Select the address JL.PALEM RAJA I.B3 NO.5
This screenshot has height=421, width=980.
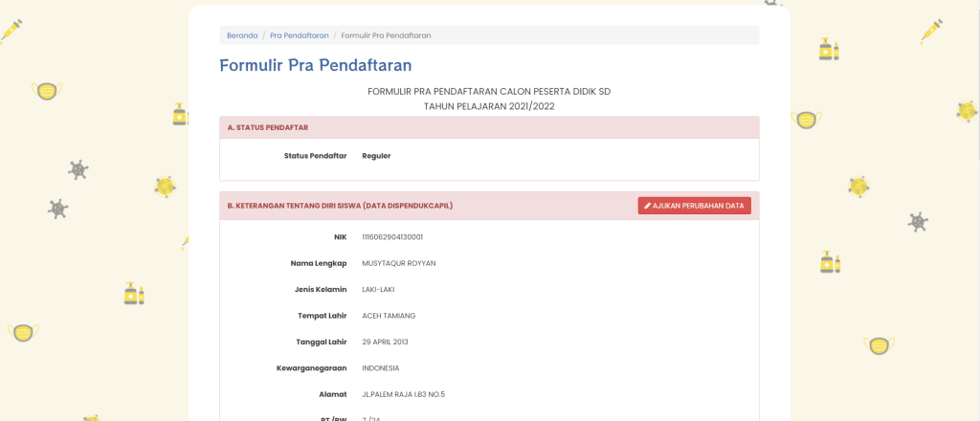pos(403,394)
